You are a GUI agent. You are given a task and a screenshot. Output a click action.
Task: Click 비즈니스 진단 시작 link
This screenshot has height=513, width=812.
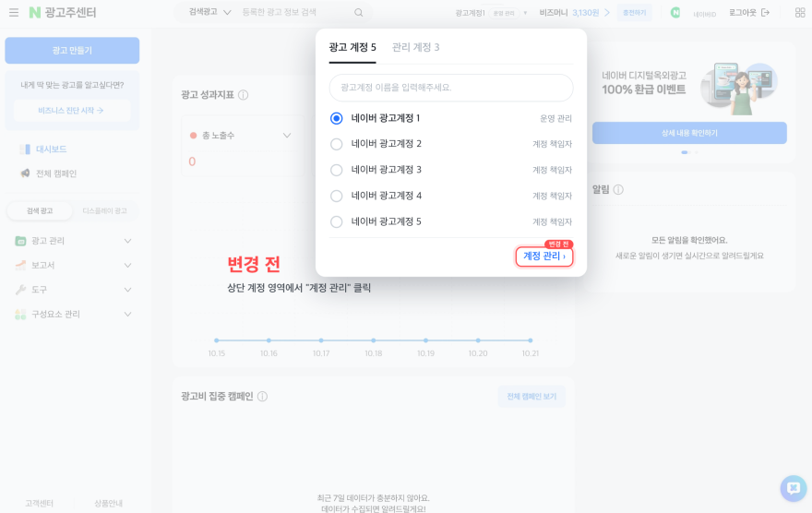[x=71, y=111]
